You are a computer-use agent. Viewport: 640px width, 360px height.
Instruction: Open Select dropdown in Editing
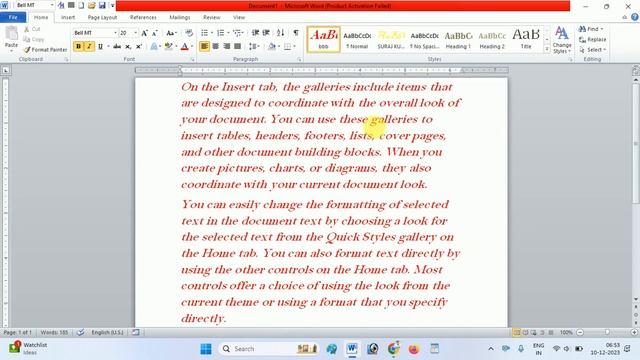pyautogui.click(x=592, y=49)
